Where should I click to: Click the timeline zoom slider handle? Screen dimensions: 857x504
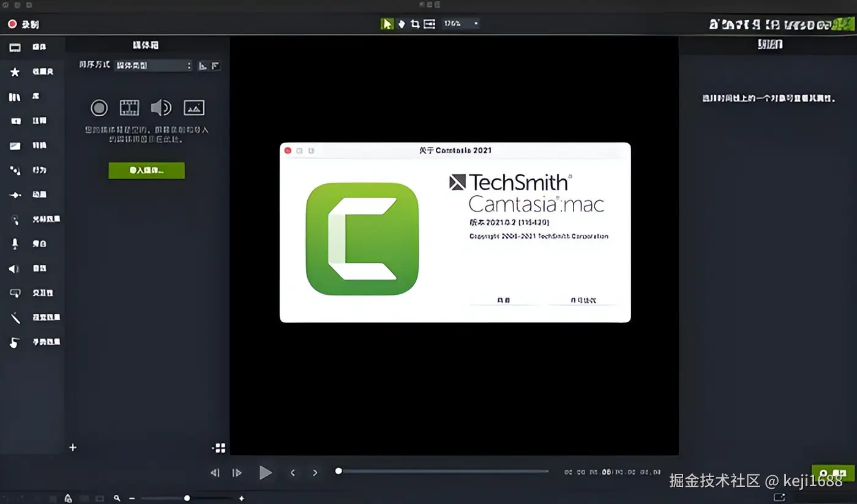click(187, 498)
